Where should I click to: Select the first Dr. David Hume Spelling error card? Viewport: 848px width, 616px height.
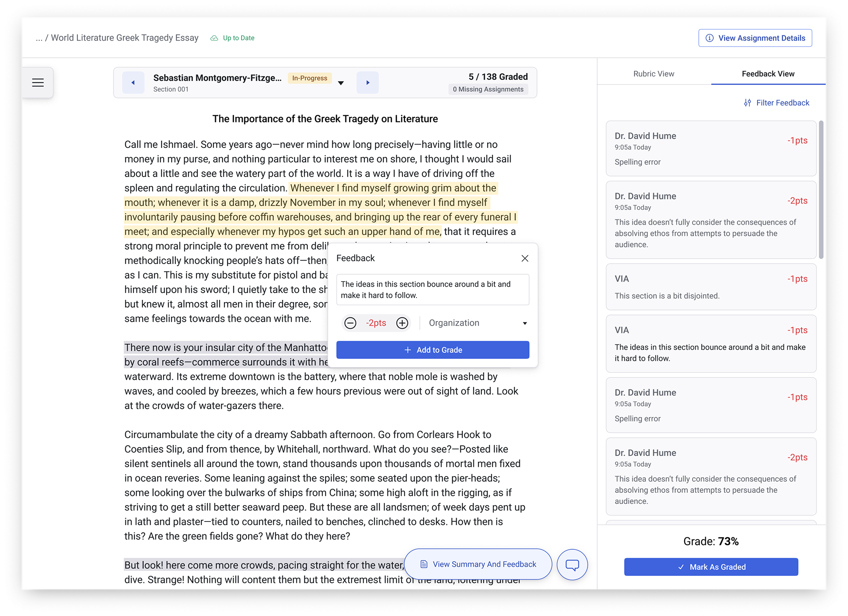click(711, 148)
